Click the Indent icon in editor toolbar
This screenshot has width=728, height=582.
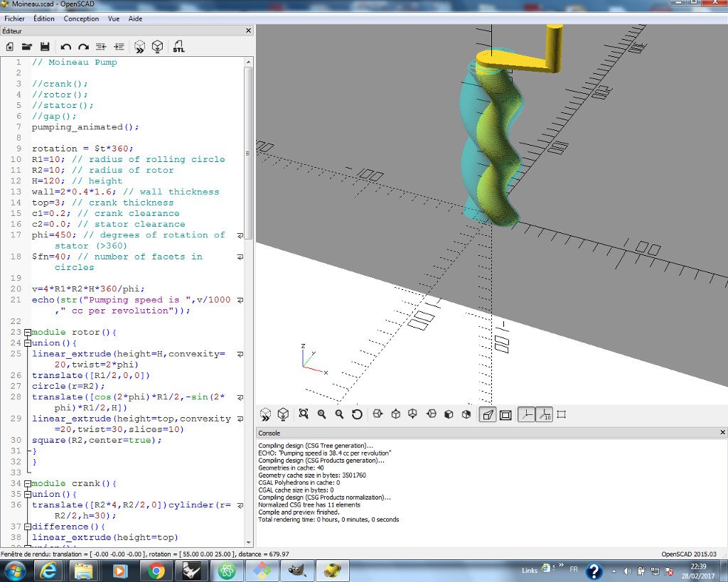click(119, 46)
